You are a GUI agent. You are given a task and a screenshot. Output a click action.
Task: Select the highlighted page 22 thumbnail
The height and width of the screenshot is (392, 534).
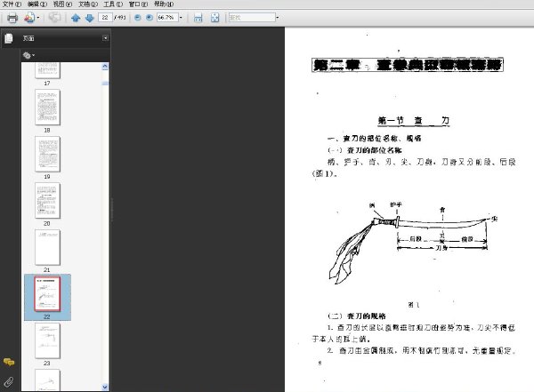[47, 294]
